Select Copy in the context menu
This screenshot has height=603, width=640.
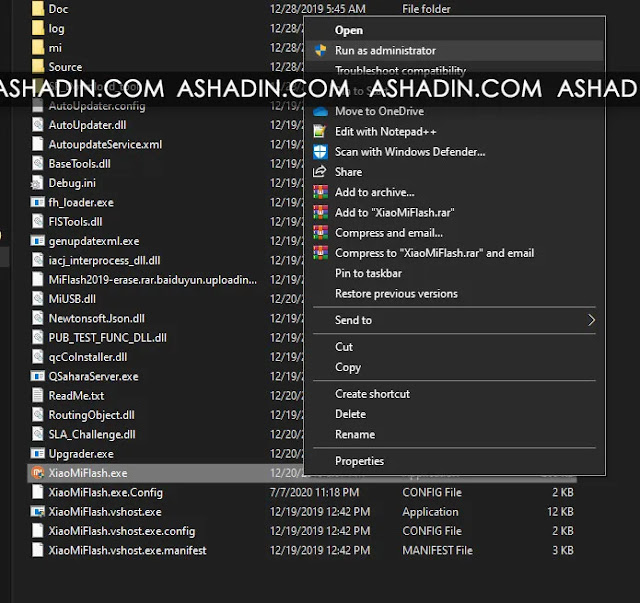pyautogui.click(x=348, y=367)
